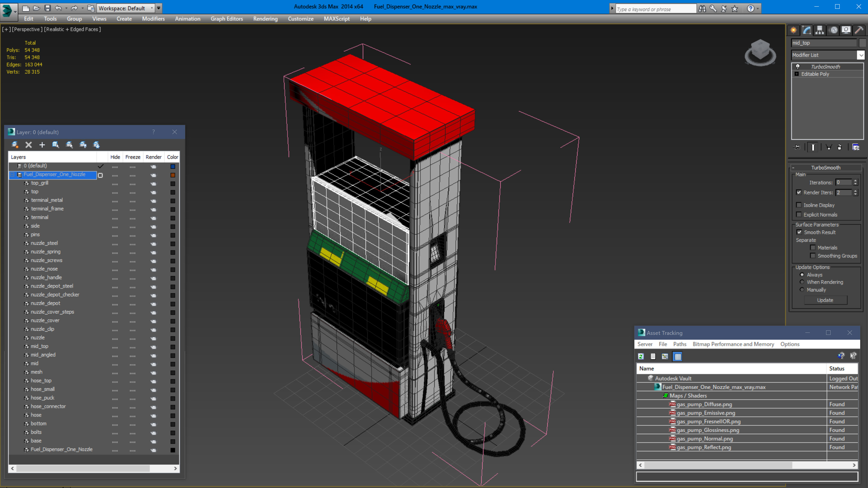Click the New Scene toolbar icon
The height and width of the screenshot is (488, 868).
[26, 8]
